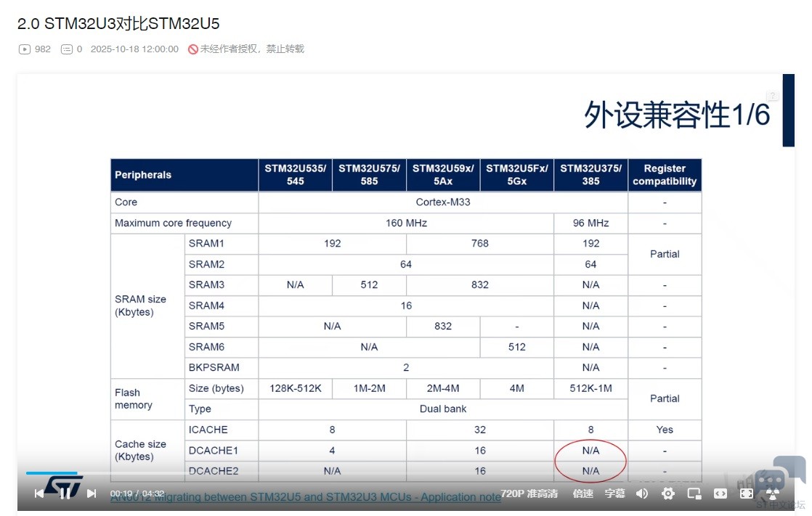Image resolution: width=812 pixels, height=516 pixels.
Task: Click the 160 MHz cell
Action: (x=406, y=223)
